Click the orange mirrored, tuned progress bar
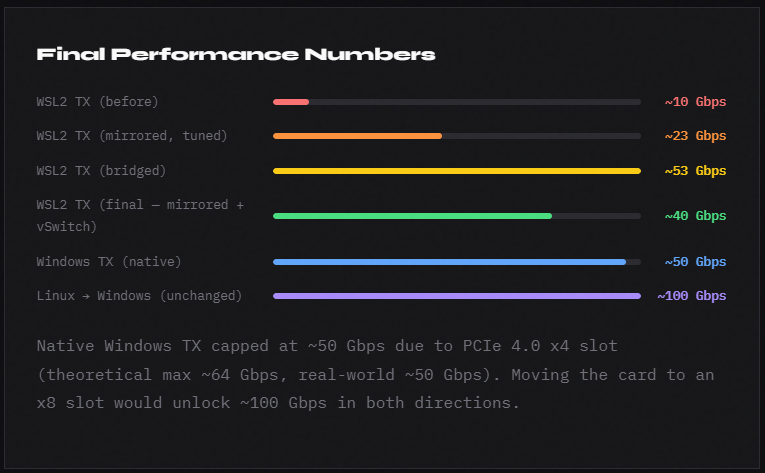The height and width of the screenshot is (473, 765). tap(357, 136)
